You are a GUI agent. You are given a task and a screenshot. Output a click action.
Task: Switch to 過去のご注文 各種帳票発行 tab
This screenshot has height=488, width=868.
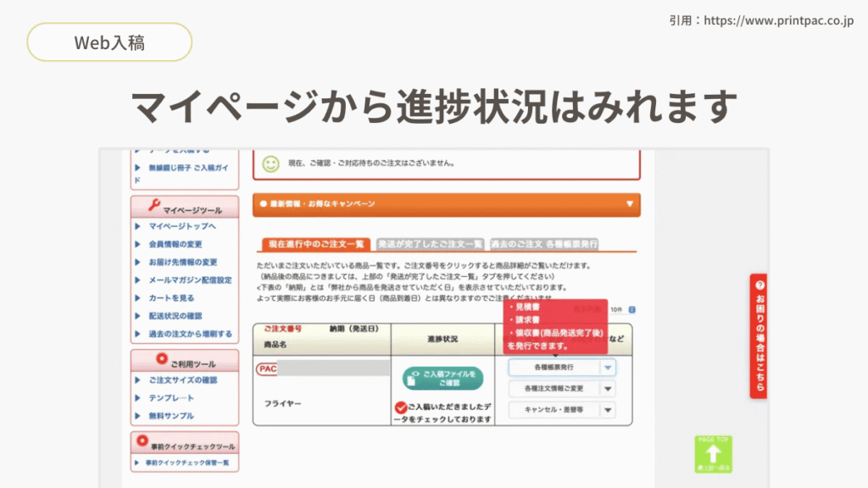[x=544, y=244]
